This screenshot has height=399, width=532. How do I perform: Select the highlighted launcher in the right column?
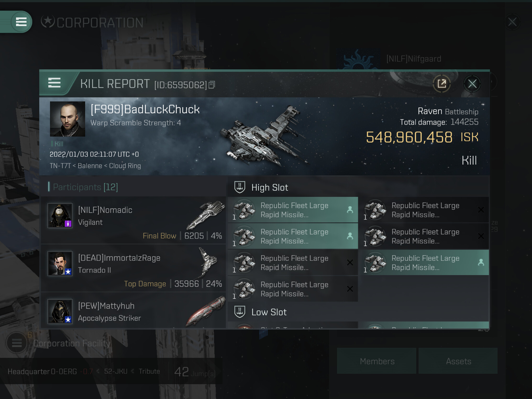(426, 262)
